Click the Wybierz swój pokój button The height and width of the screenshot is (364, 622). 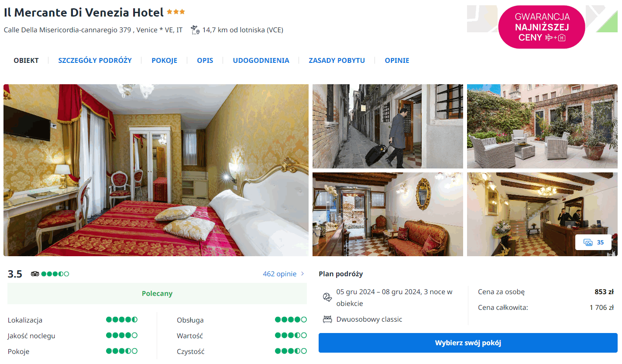click(x=468, y=343)
